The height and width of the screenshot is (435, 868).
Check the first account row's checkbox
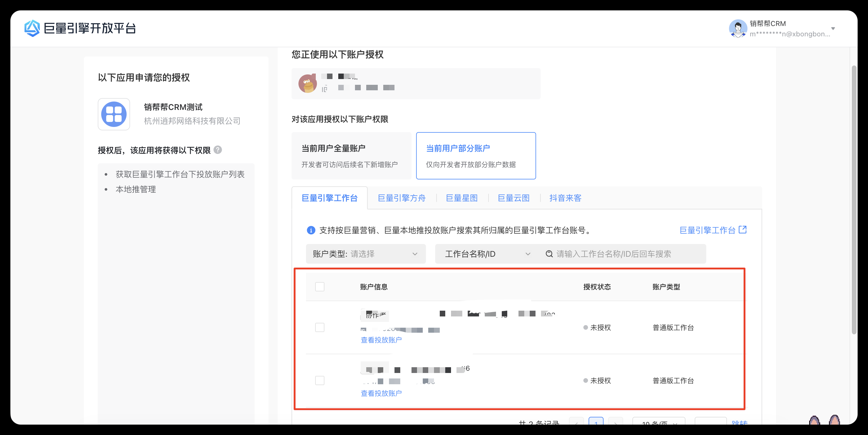click(x=320, y=327)
